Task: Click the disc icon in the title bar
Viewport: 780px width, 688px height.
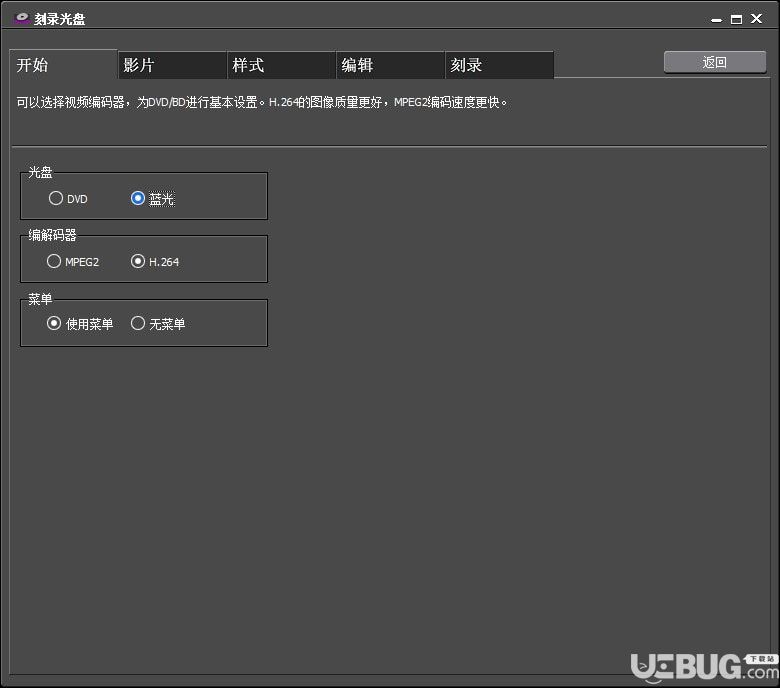Action: (22, 18)
